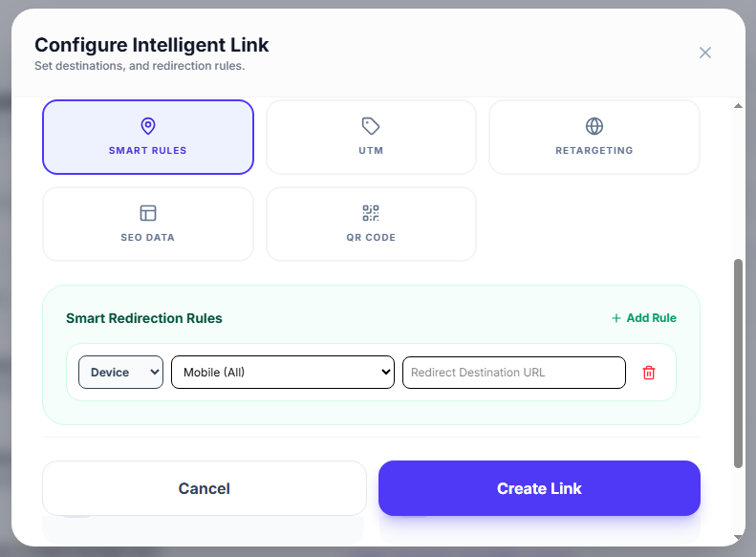
Task: Click the Redirect Destination URL field
Action: (x=514, y=373)
